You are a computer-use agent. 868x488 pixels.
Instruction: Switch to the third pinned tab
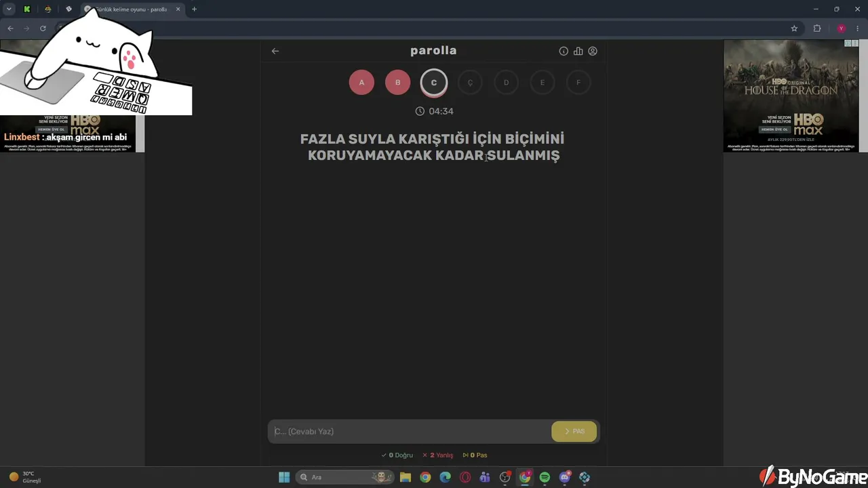(x=68, y=9)
